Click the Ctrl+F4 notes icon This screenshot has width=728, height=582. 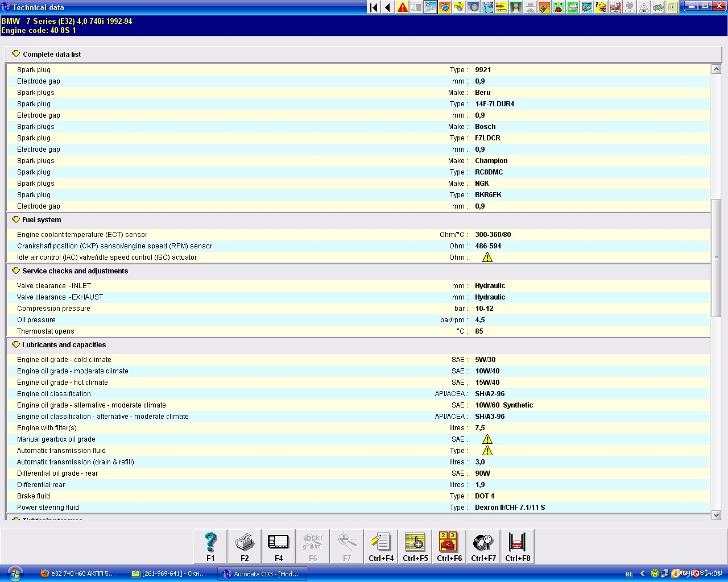pyautogui.click(x=381, y=546)
